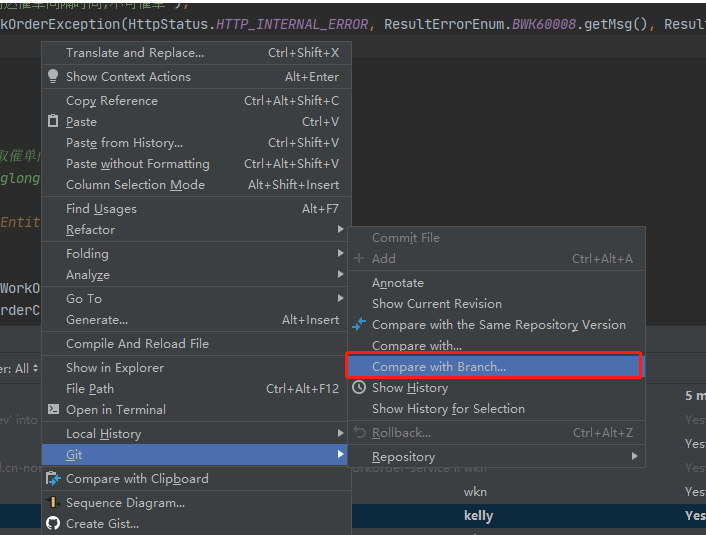
Task: Toggle Column Selection Mode
Action: (135, 185)
